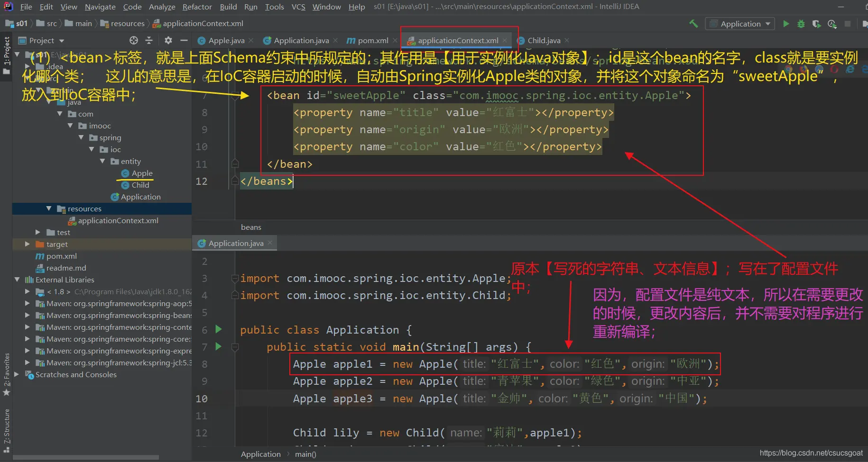Click run gutter icon beside main method
The width and height of the screenshot is (868, 462).
pyautogui.click(x=219, y=346)
